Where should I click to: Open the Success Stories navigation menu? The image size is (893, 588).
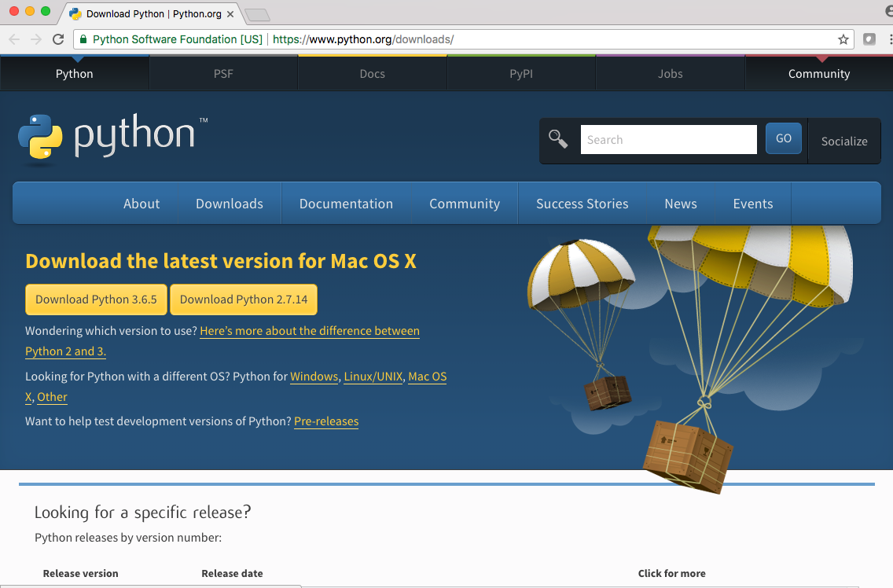(x=582, y=204)
